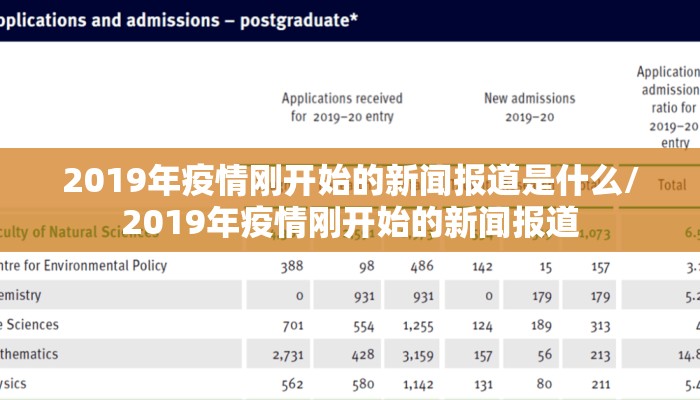The image size is (700, 400).
Task: Click 428 in the Mathematics row
Action: coord(363,355)
